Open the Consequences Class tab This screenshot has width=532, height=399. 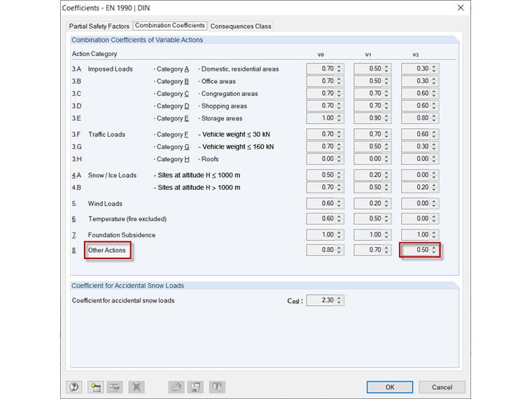pos(241,26)
